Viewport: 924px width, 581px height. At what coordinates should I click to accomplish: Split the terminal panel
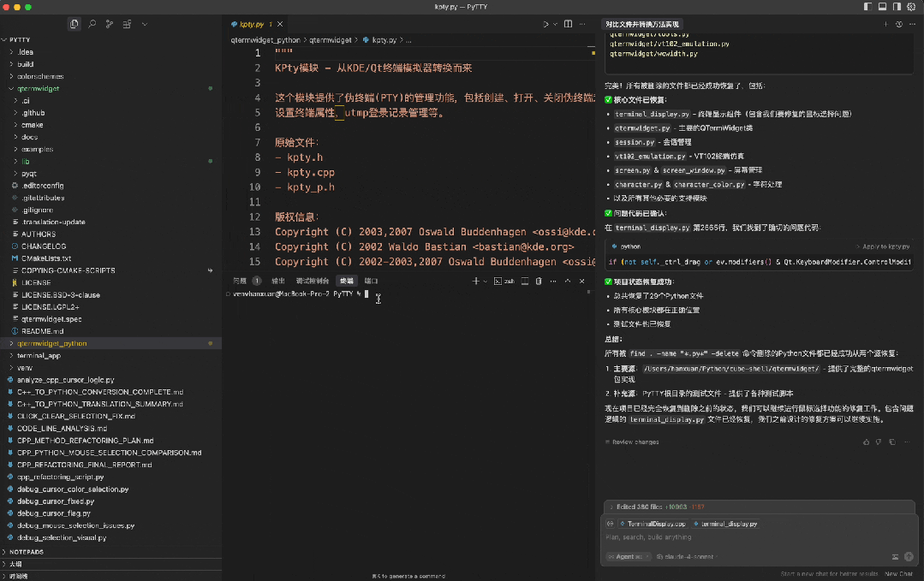pyautogui.click(x=525, y=282)
